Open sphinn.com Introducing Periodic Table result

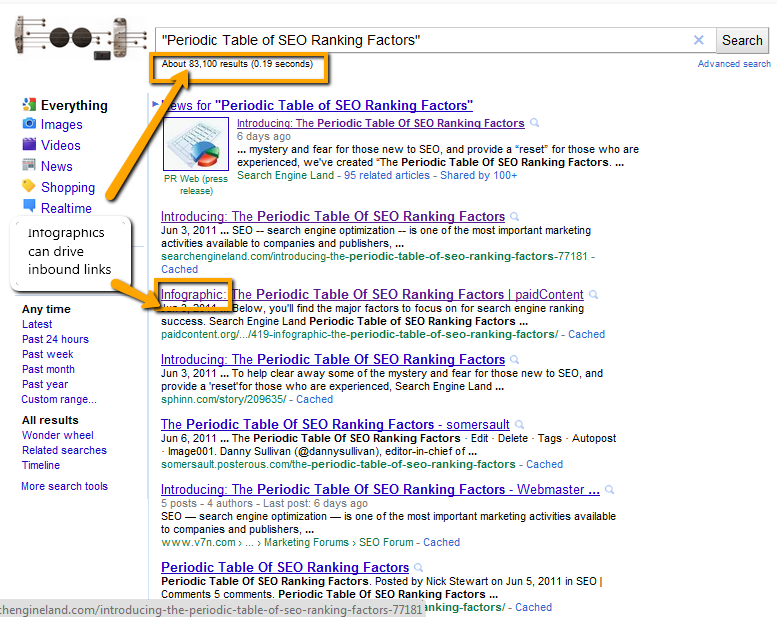[x=333, y=359]
